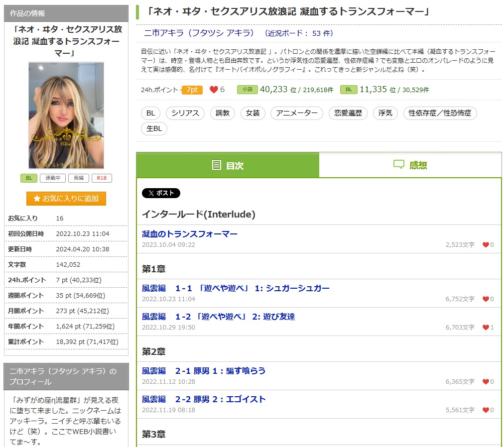Click the アニメーター tag

[296, 113]
